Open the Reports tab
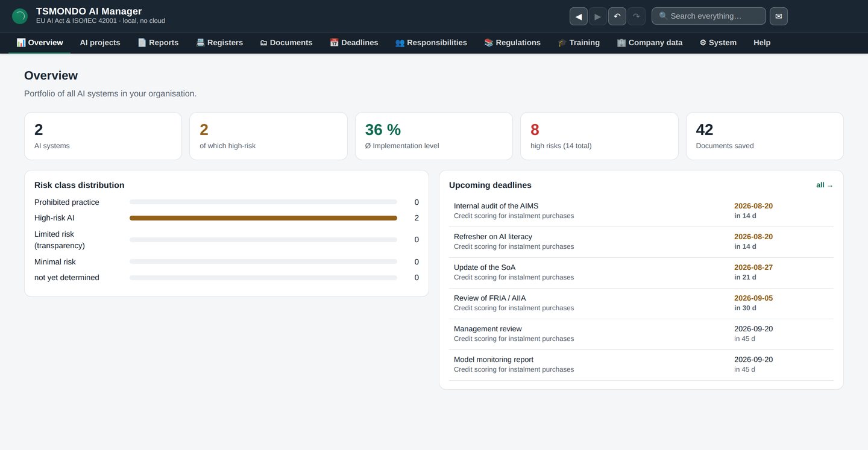Viewport: 868px width, 450px height. pyautogui.click(x=158, y=43)
